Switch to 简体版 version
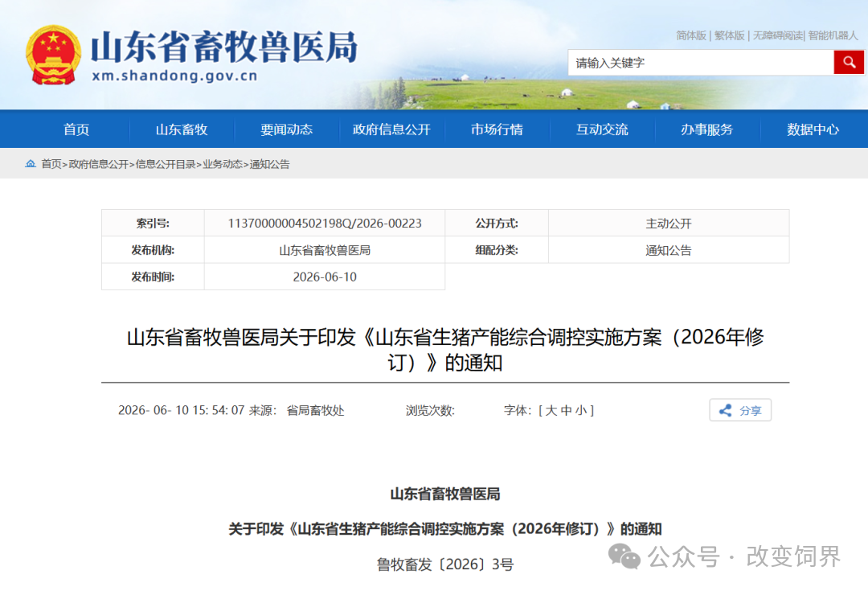868x591 pixels. coord(691,35)
